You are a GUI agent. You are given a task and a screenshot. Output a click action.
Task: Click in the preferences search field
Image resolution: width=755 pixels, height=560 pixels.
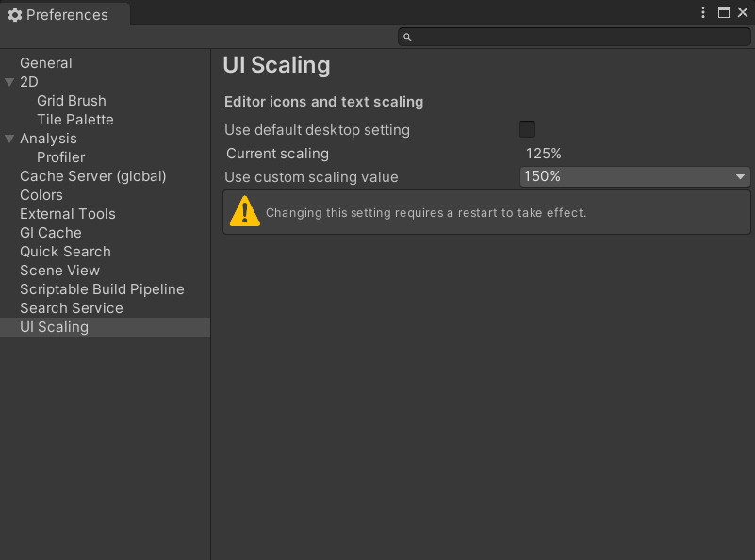[x=575, y=38]
